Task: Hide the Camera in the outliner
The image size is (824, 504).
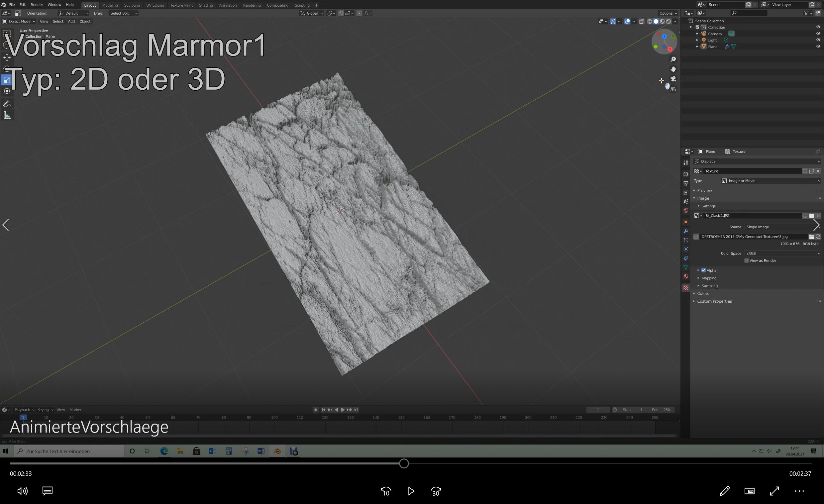Action: [818, 34]
